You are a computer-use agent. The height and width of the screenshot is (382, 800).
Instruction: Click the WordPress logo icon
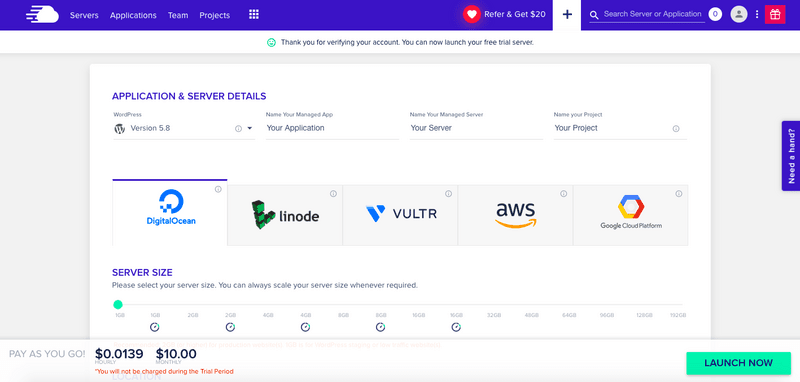119,129
